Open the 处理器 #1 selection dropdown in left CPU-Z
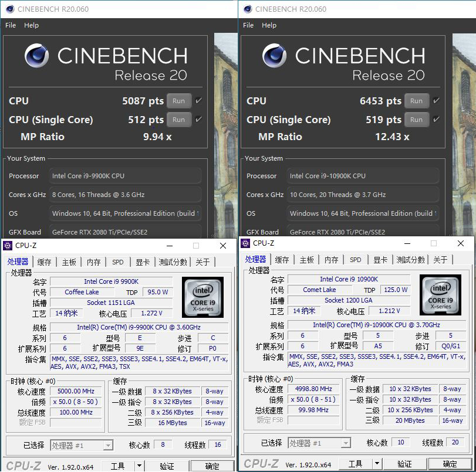 pyautogui.click(x=108, y=446)
